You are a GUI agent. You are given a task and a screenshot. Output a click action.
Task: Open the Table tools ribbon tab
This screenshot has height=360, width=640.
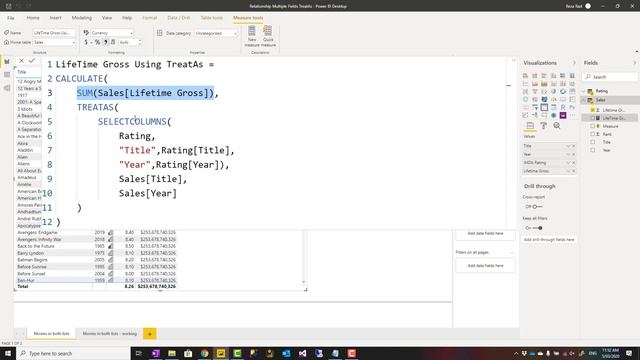pyautogui.click(x=211, y=18)
